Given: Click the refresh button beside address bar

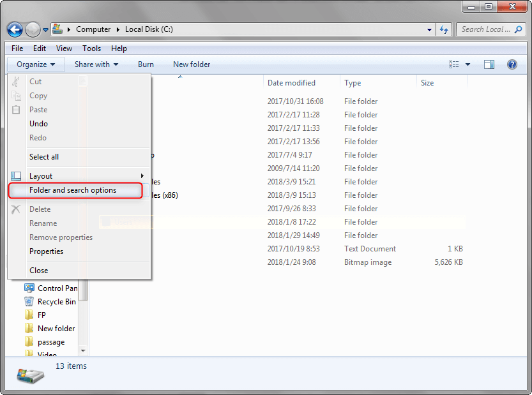Looking at the screenshot, I should (444, 29).
